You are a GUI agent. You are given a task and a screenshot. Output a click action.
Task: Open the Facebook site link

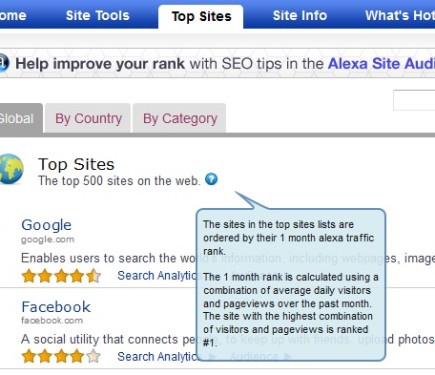pyautogui.click(x=56, y=307)
